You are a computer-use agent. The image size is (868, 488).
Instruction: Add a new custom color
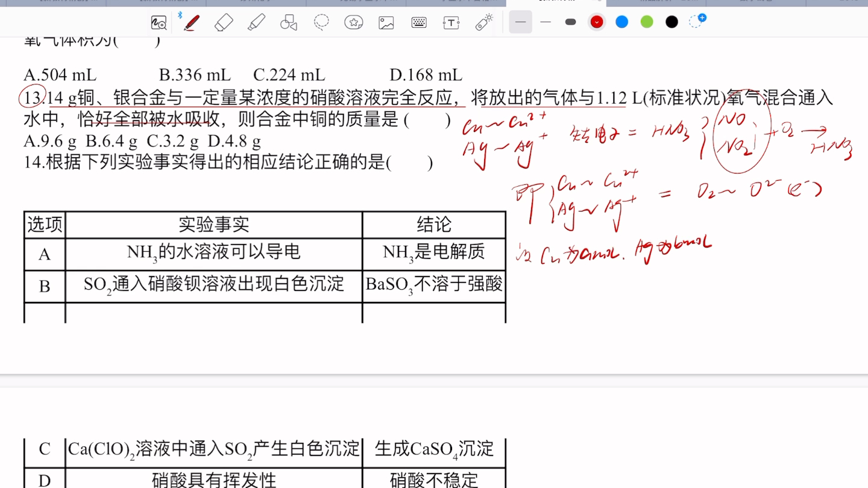[x=697, y=22]
